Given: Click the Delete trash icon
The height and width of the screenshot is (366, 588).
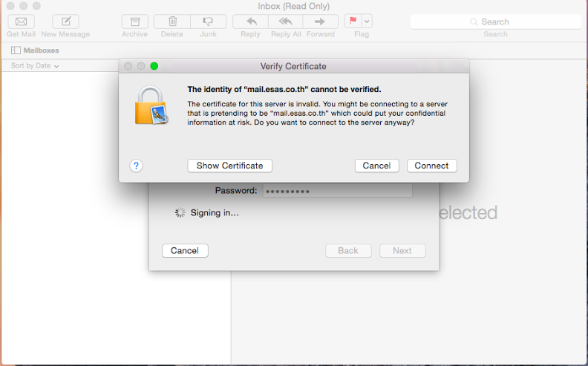Looking at the screenshot, I should [172, 22].
